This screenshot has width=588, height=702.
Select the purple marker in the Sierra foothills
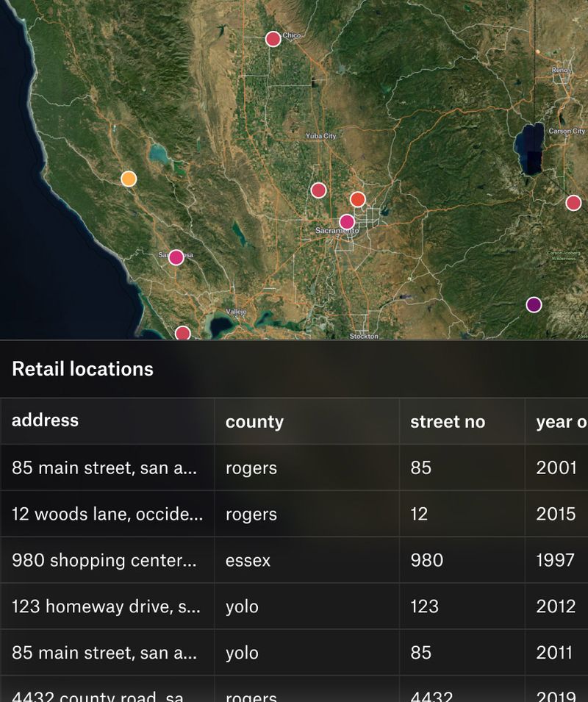[534, 303]
